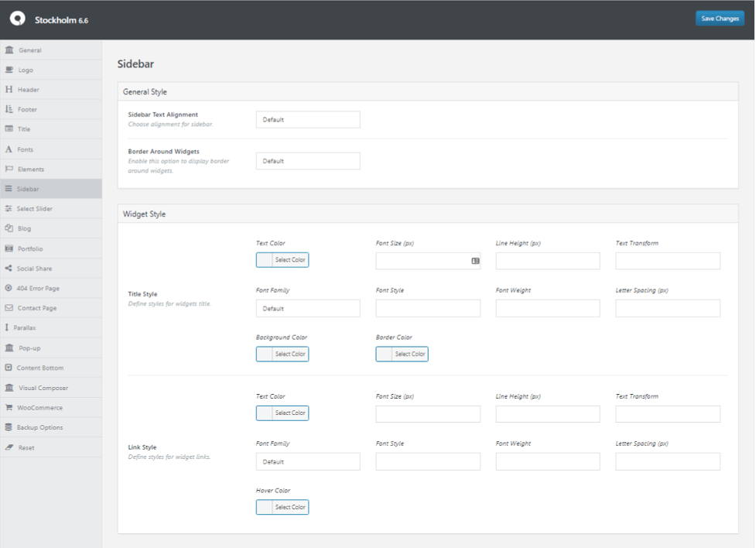Select Link Style Hover Color
The width and height of the screenshot is (756, 548).
pyautogui.click(x=282, y=507)
